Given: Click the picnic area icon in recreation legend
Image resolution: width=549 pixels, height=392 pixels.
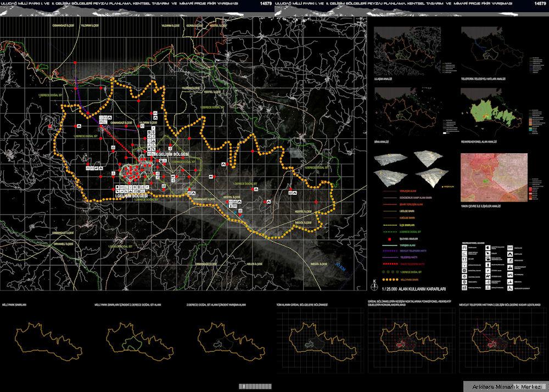Looking at the screenshot, I should [x=464, y=248].
